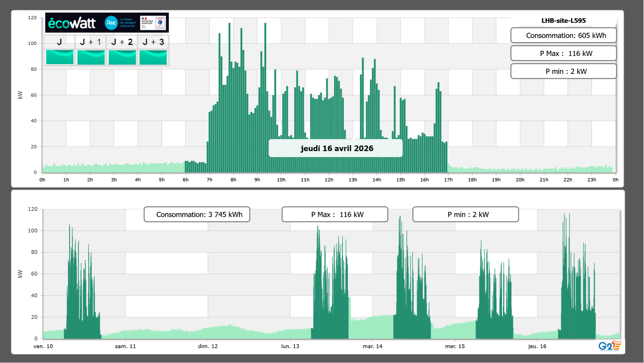This screenshot has height=363, width=644.
Task: Click the P Max : 116 kW daily box
Action: (x=563, y=53)
